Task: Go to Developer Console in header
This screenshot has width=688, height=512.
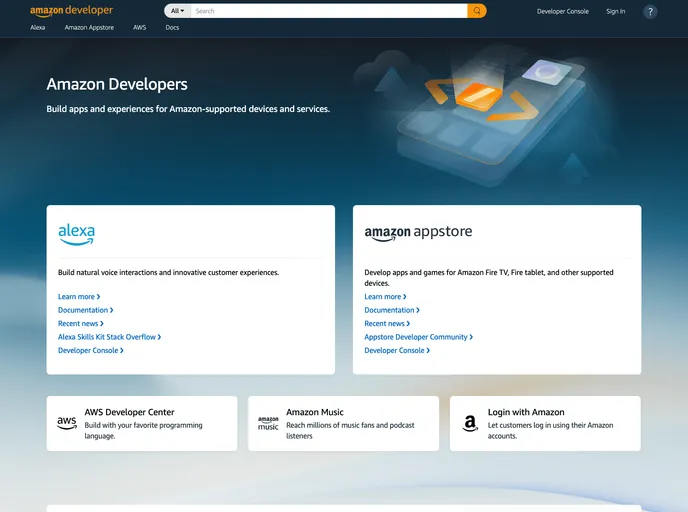Action: coord(563,11)
